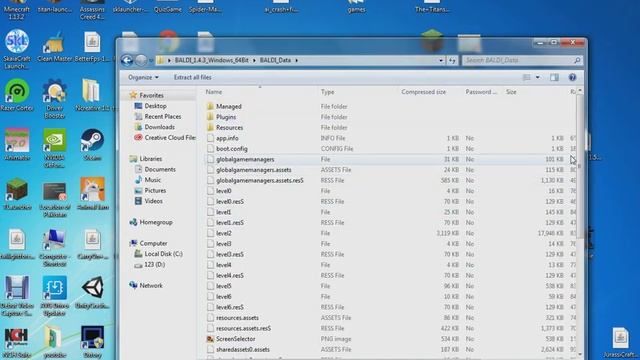Screen dimensions: 640x360
Task: Select the Managed folder
Action: 229,107
